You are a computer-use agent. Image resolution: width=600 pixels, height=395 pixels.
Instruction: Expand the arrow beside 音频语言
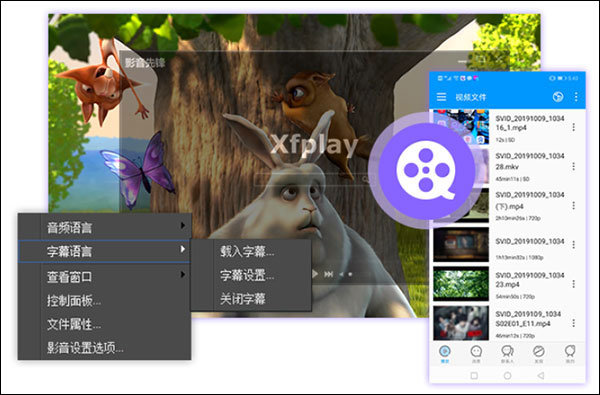click(x=183, y=226)
